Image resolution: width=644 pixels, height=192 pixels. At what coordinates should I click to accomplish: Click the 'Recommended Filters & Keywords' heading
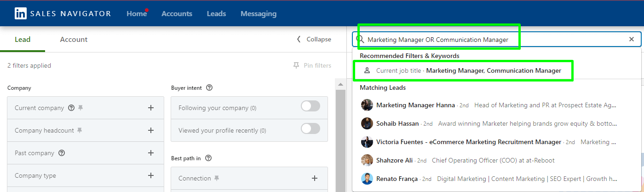click(409, 56)
